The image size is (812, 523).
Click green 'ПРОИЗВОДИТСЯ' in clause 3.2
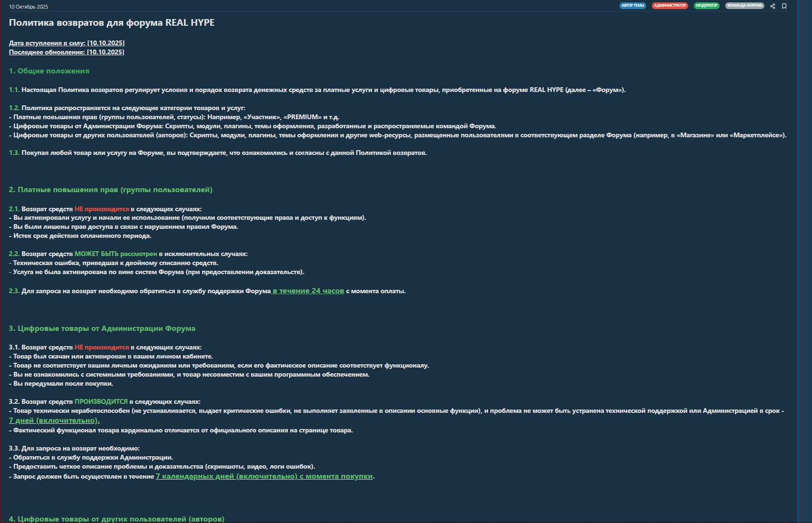[x=101, y=402]
